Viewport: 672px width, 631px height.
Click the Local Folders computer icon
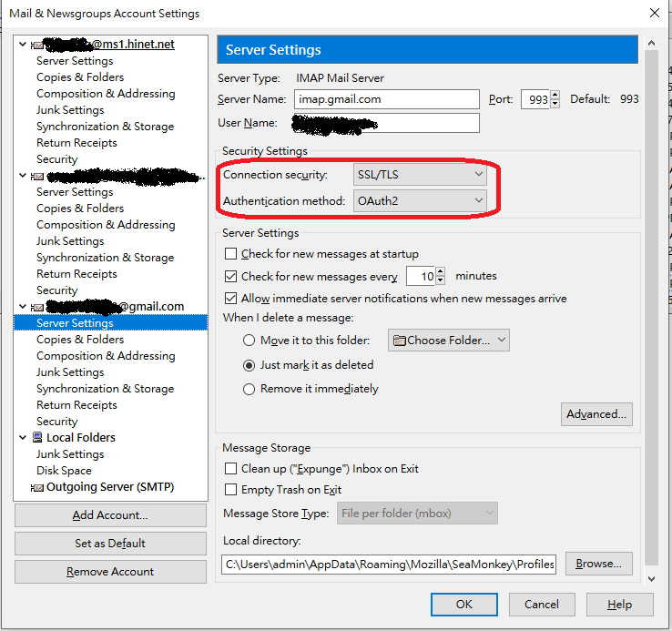(x=37, y=437)
